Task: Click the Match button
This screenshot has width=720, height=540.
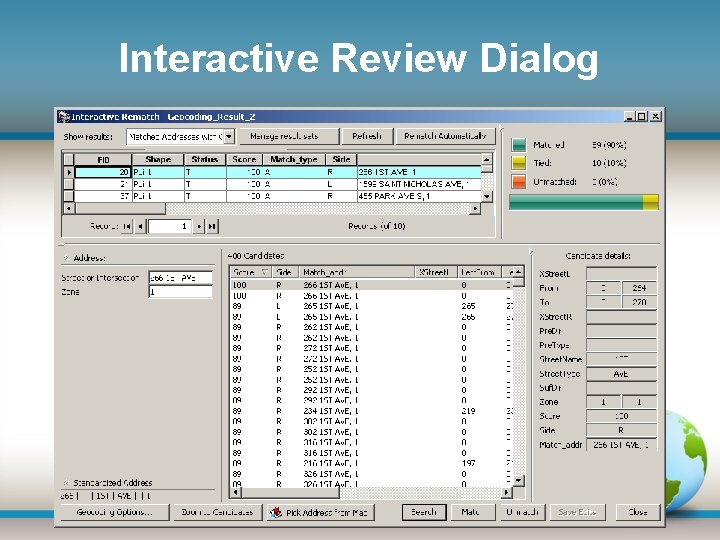Action: click(x=472, y=512)
